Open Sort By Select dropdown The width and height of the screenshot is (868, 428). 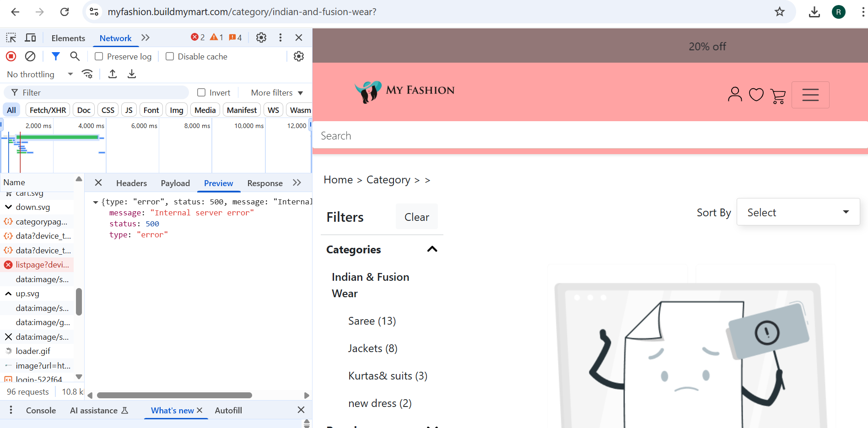click(x=798, y=212)
